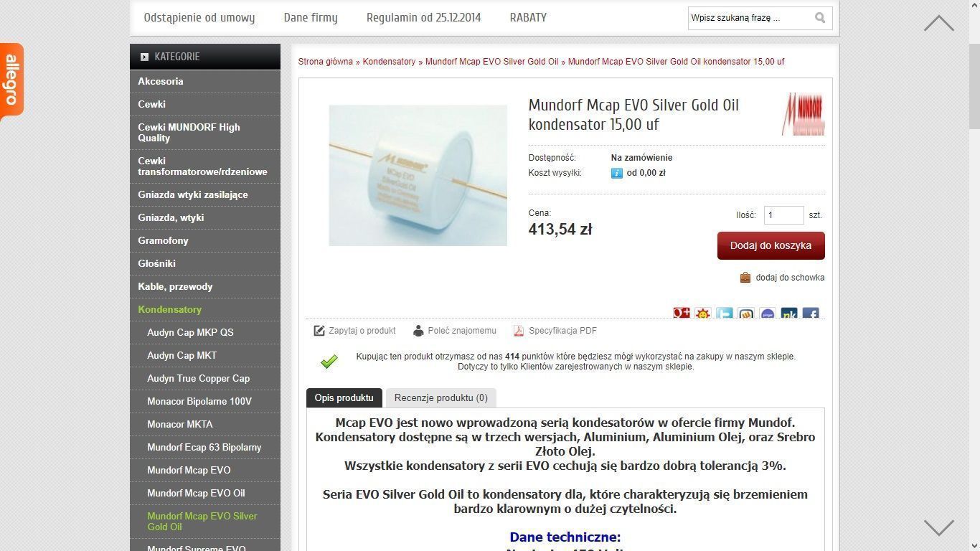Open the Specyfikacja PDF document icon
The width and height of the screenshot is (980, 551).
pyautogui.click(x=519, y=331)
